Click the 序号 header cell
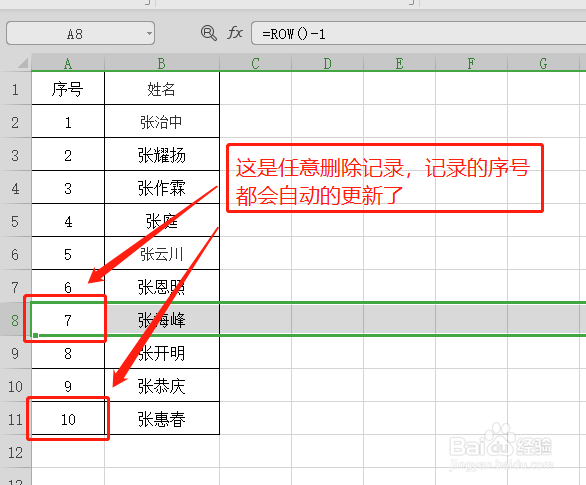This screenshot has width=586, height=485. 68,89
